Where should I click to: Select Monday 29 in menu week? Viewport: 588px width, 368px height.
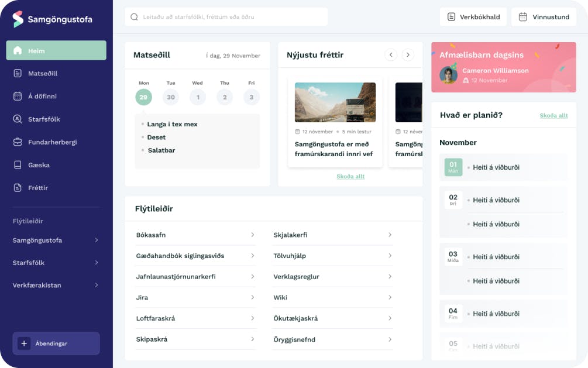click(143, 97)
